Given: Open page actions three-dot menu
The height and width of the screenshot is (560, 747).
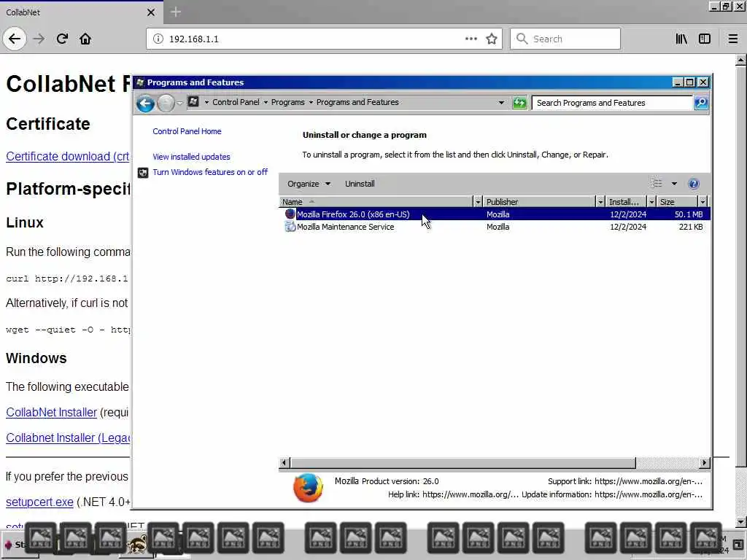Looking at the screenshot, I should 471,39.
